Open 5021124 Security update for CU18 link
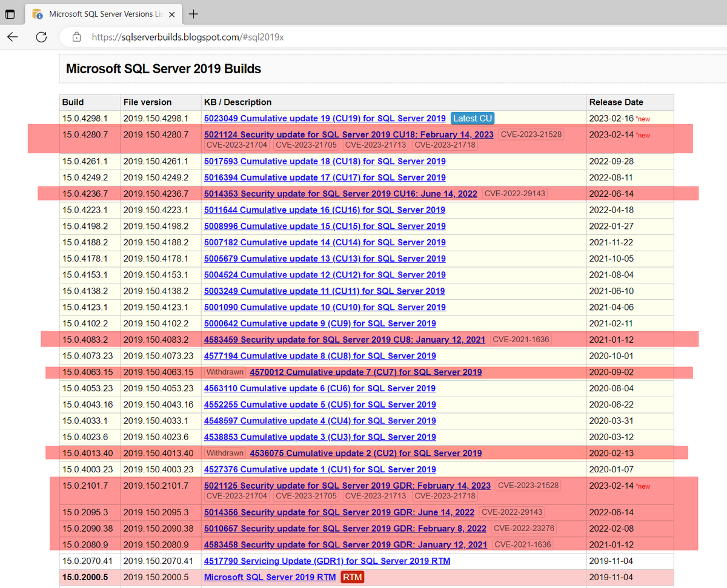The height and width of the screenshot is (588, 727). coord(348,134)
